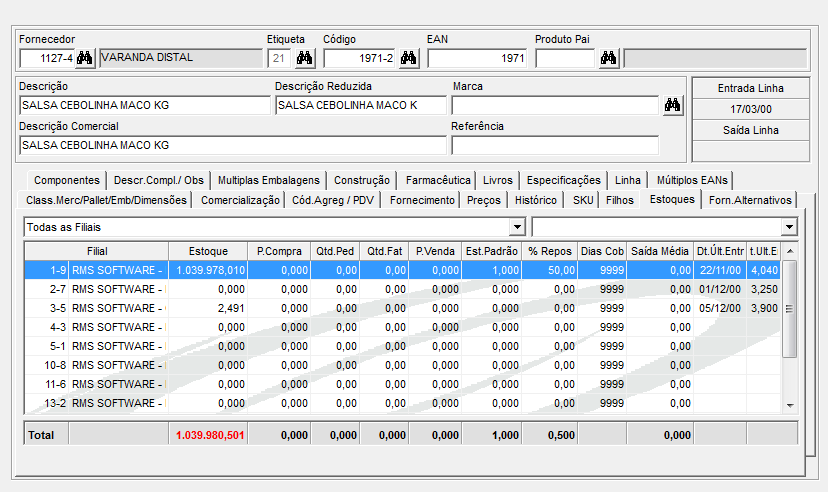Switch to Especificações tab
828x492 pixels.
point(563,181)
